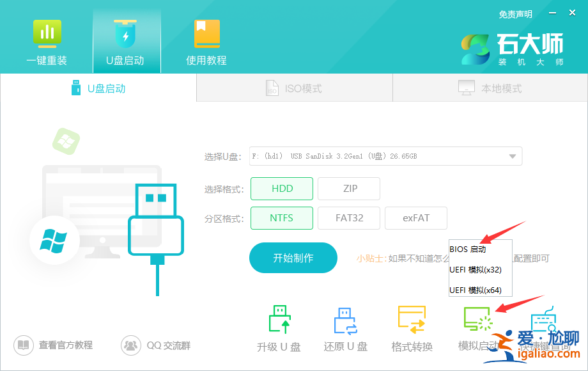Select the U盘启动 USB boot icon
Screen dimensions: 588x371
tap(126, 40)
